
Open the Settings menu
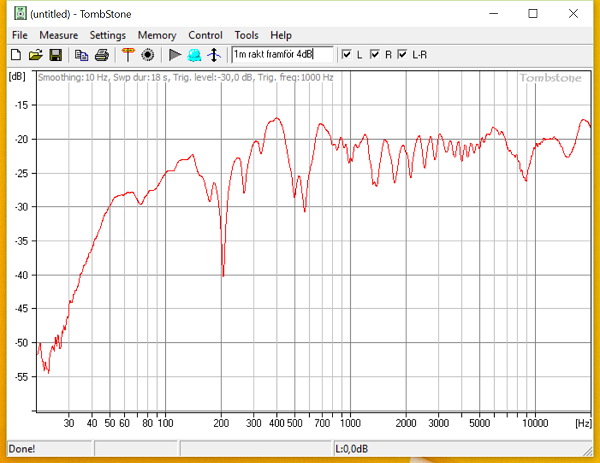point(108,35)
